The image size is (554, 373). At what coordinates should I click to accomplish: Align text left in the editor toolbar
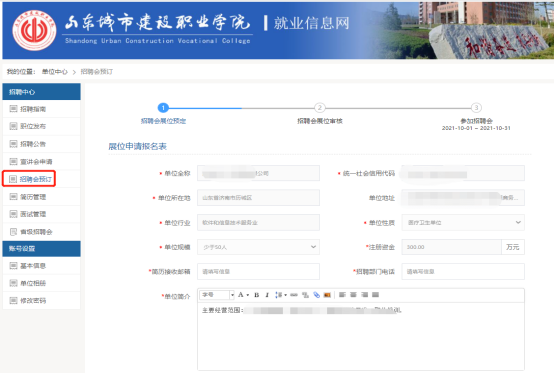(x=342, y=295)
